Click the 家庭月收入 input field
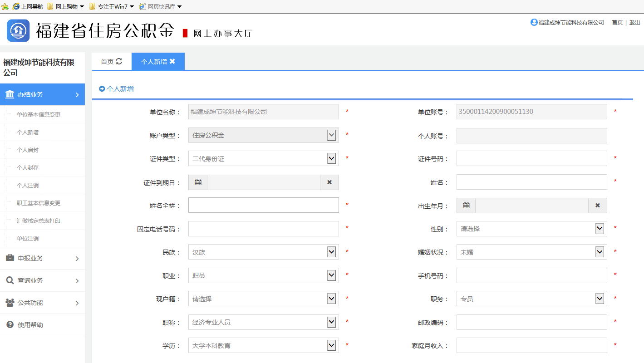Screen dimensions: 644x363 point(531,345)
